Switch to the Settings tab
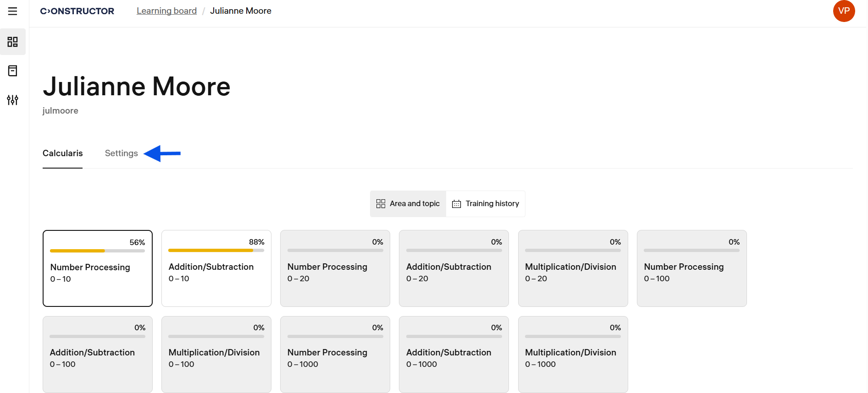Image resolution: width=868 pixels, height=393 pixels. coord(122,153)
